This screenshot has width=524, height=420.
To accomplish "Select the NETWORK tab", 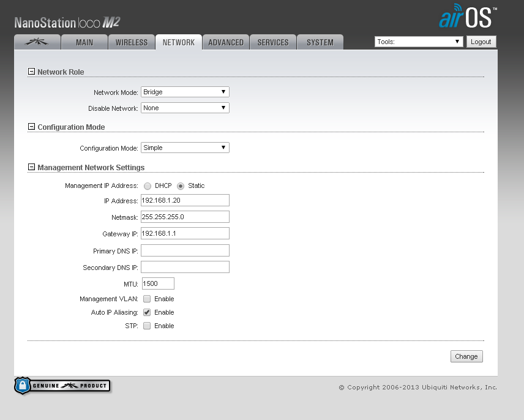I will point(179,42).
